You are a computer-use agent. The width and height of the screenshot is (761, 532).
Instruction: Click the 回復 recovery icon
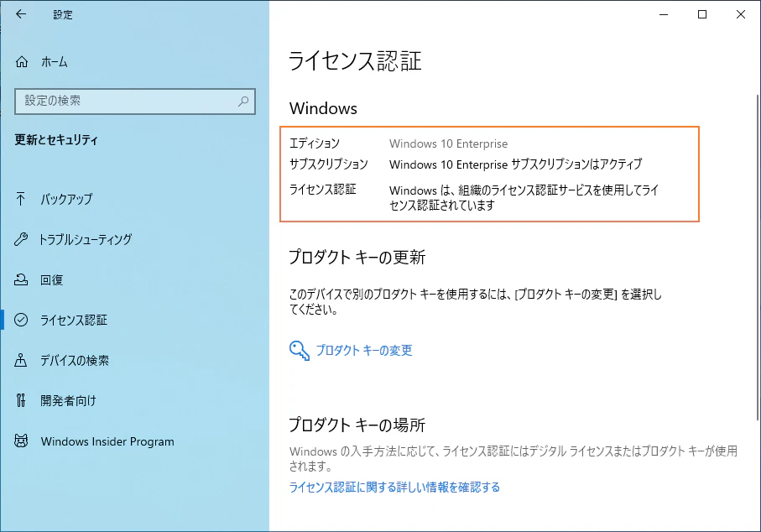[21, 279]
